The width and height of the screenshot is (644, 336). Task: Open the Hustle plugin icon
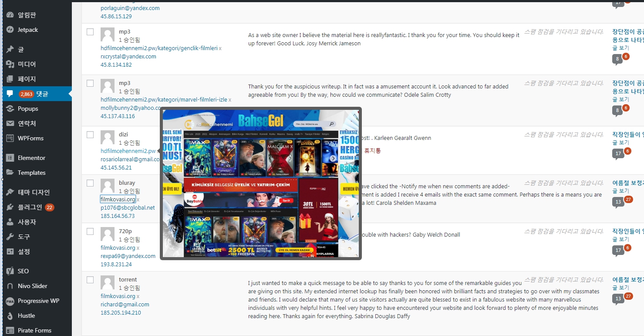(10, 316)
